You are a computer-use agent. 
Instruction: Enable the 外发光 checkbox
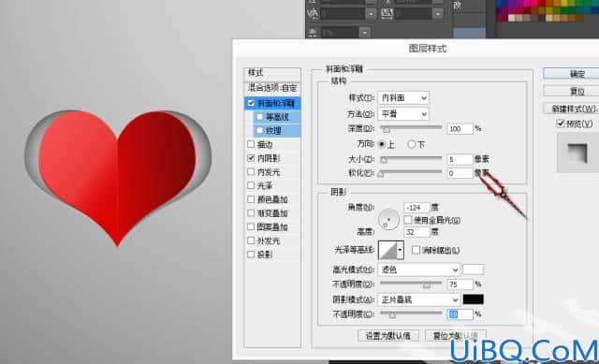pos(251,240)
